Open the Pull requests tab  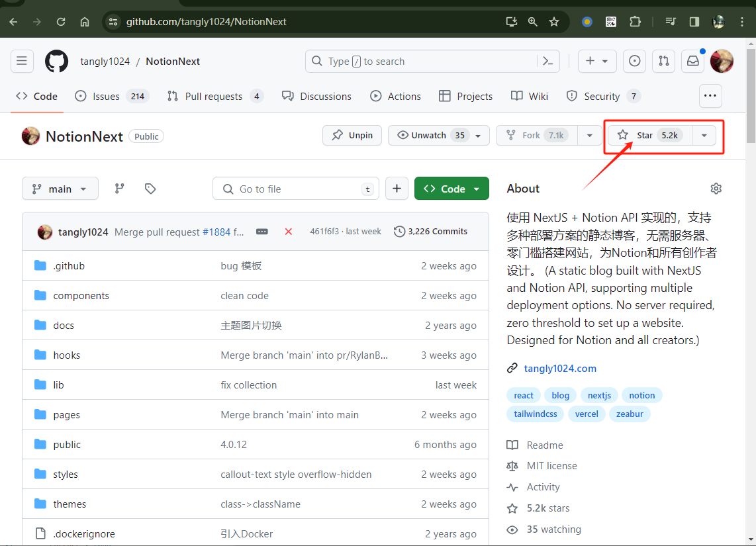[x=215, y=97]
